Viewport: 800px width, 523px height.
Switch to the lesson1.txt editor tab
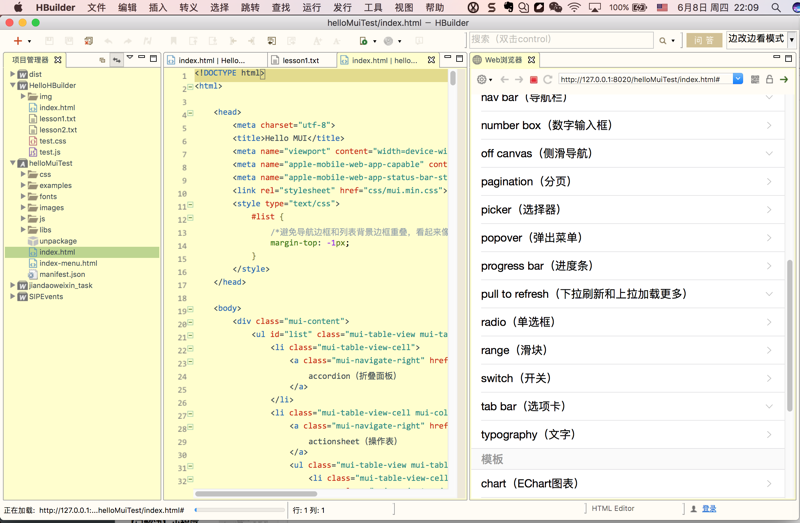pos(299,60)
